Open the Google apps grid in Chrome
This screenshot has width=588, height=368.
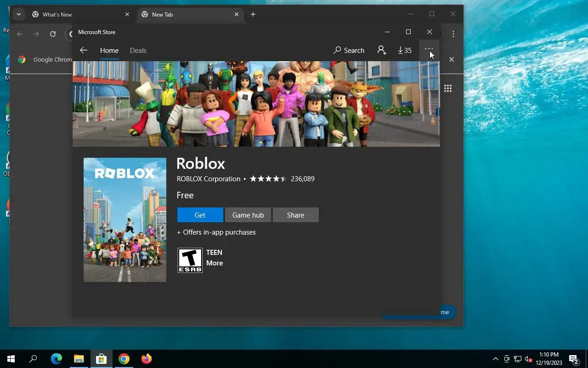(x=448, y=88)
